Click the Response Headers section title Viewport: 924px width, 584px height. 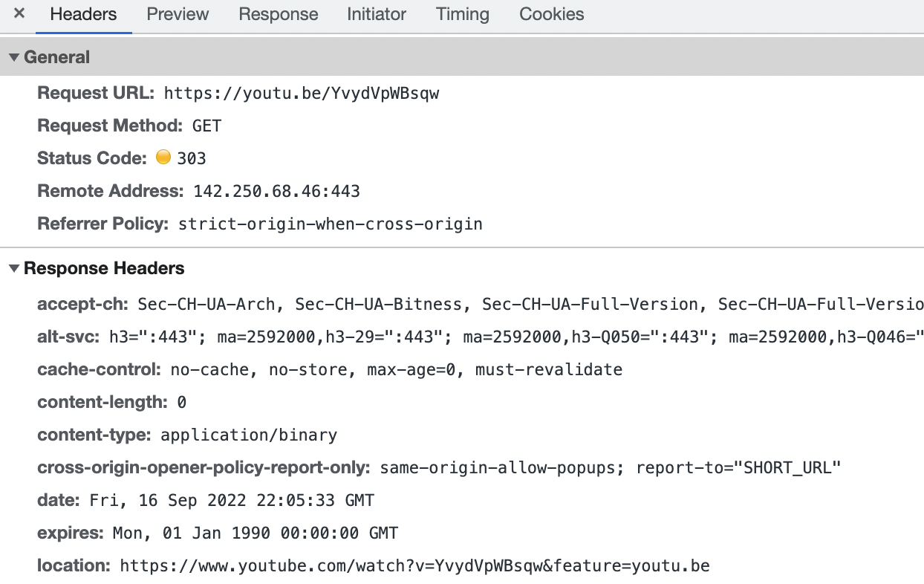tap(104, 268)
